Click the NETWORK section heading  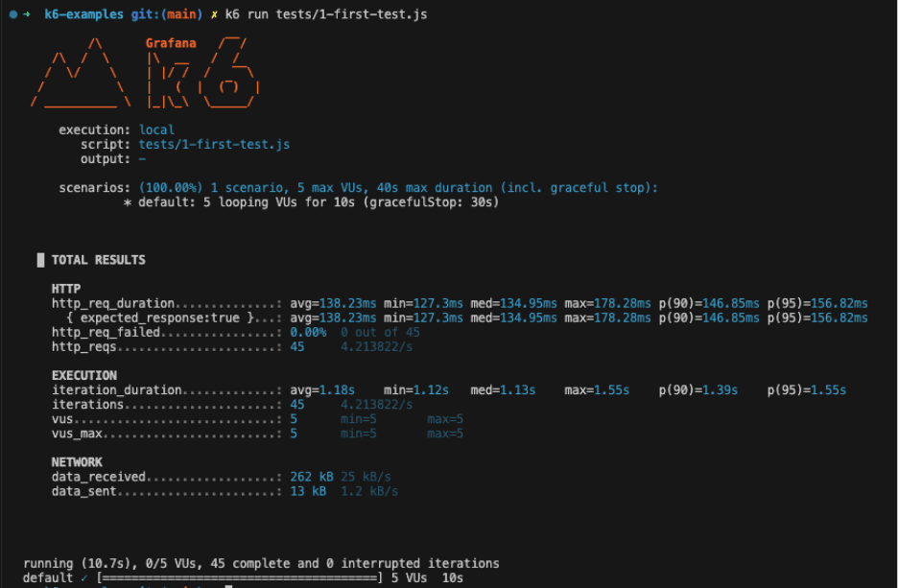pos(77,462)
